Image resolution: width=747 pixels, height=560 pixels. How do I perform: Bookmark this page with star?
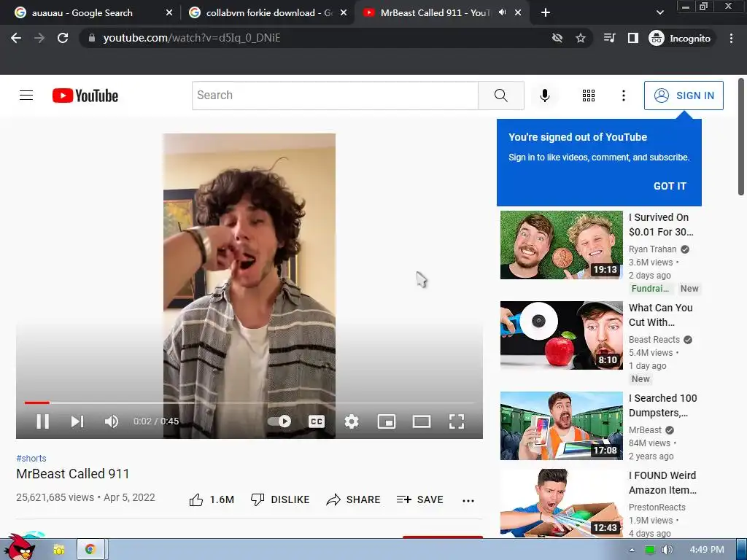[x=580, y=38]
